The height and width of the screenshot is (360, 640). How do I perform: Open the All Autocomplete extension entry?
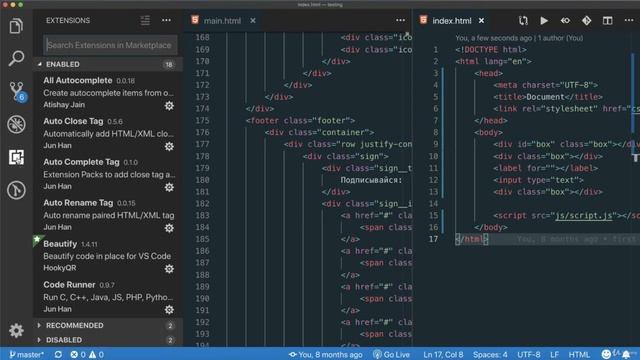[x=108, y=93]
